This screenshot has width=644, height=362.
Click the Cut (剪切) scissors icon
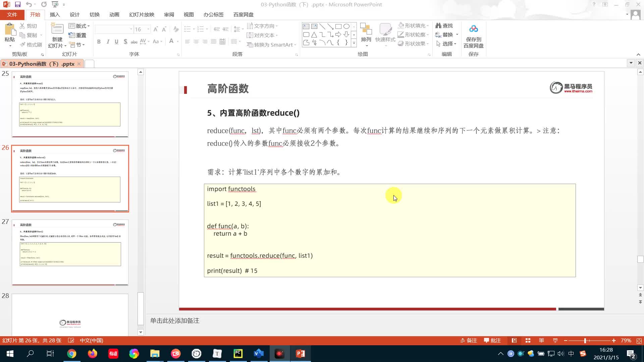tap(22, 26)
